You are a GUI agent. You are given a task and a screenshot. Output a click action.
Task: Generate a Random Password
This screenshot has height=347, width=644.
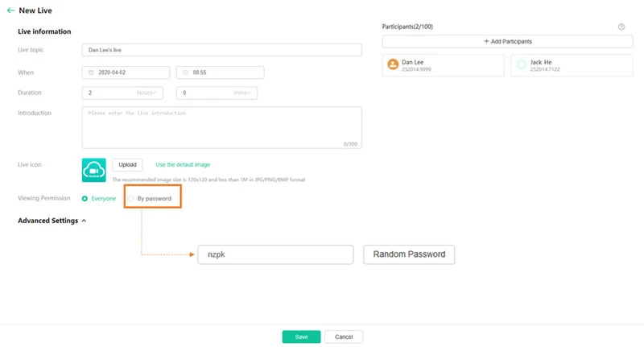[409, 254]
